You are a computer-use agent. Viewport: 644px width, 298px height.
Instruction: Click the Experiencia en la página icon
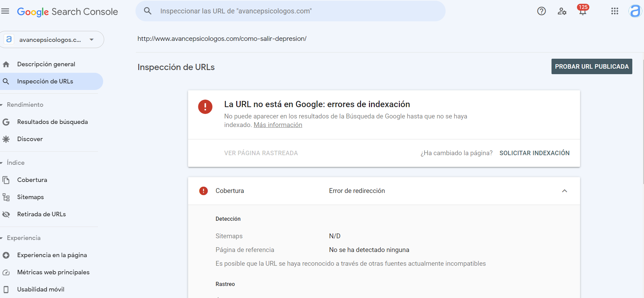(6, 255)
